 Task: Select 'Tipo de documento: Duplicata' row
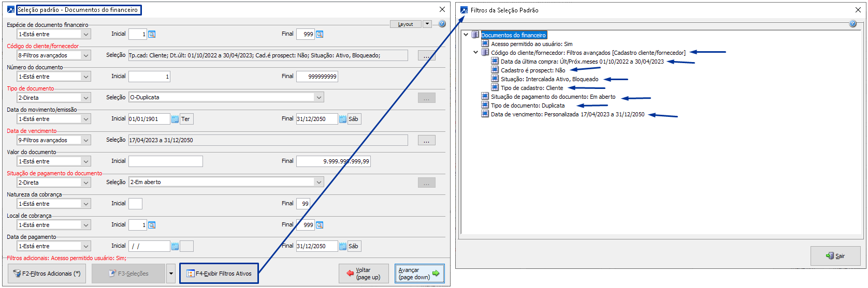(x=528, y=105)
